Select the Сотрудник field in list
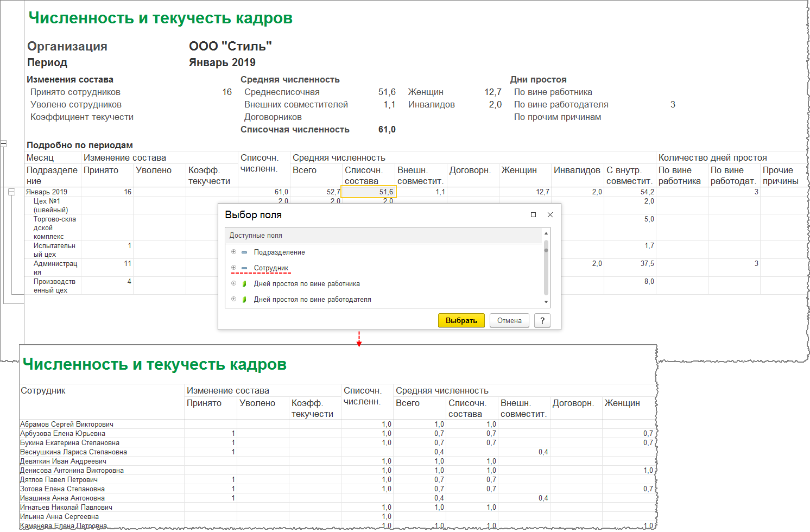The width and height of the screenshot is (810, 532). (x=271, y=268)
